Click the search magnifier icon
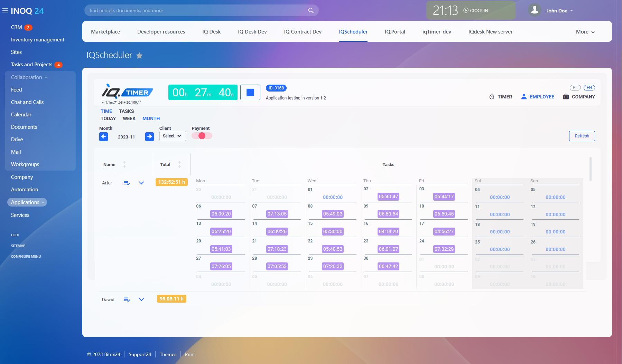 tap(311, 10)
